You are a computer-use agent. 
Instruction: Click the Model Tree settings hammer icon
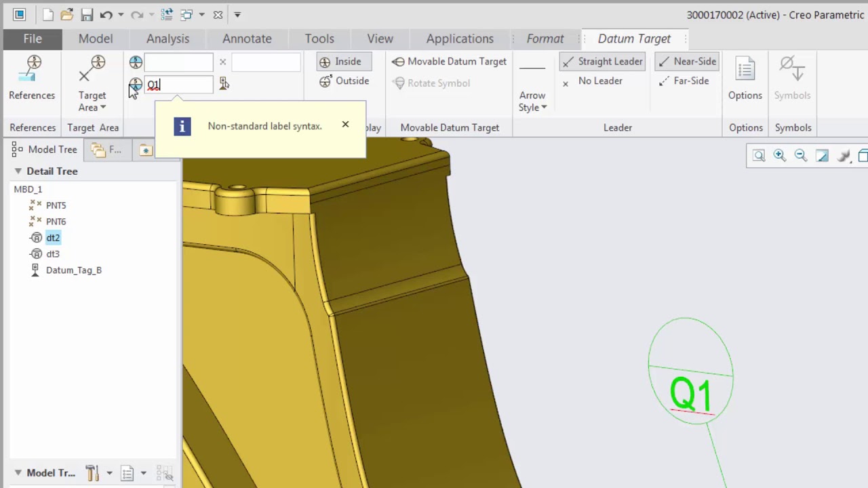tap(92, 472)
